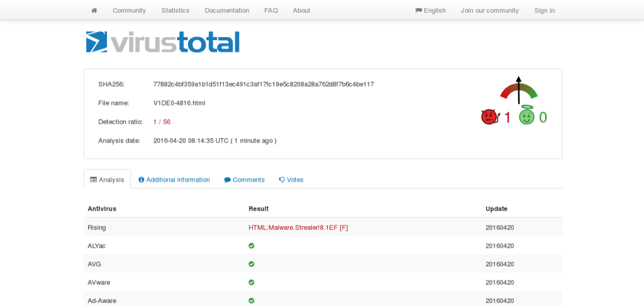Viewport: 644px width, 306px height.
Task: Click the Sign in link
Action: click(545, 11)
